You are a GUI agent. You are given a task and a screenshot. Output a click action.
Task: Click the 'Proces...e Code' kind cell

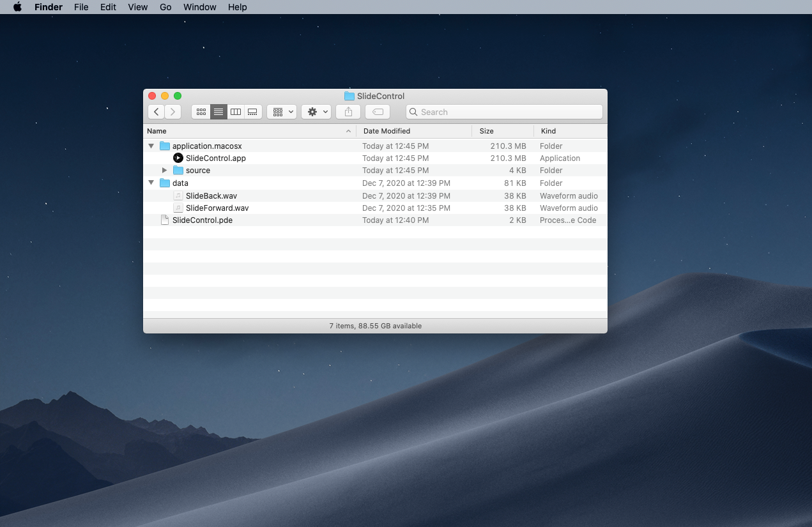coord(568,220)
